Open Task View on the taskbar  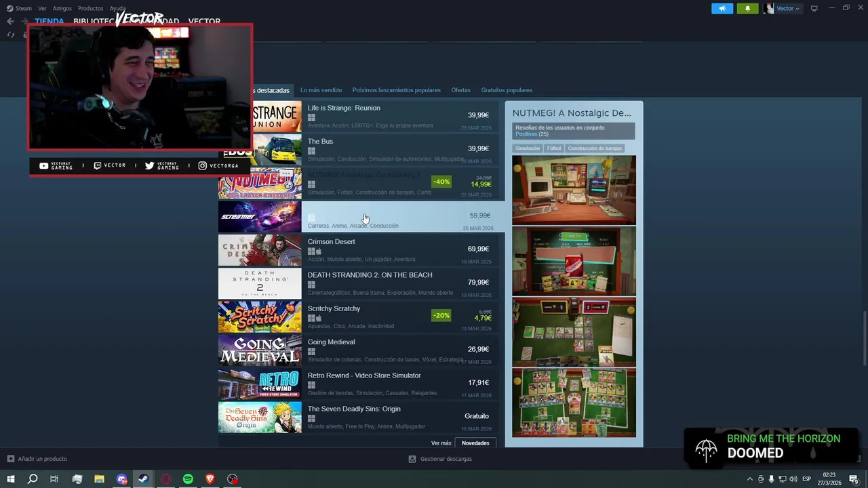[54, 479]
